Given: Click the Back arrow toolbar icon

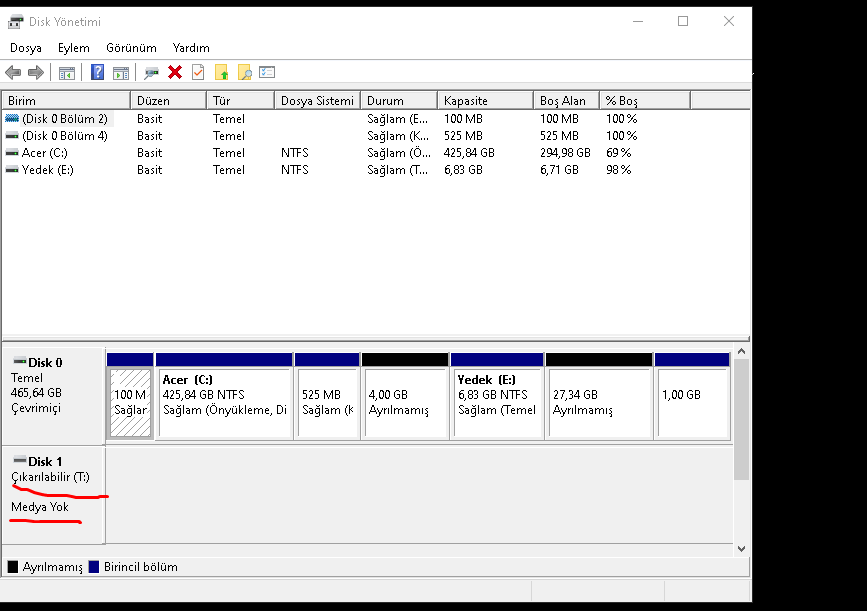Looking at the screenshot, I should click(x=13, y=72).
